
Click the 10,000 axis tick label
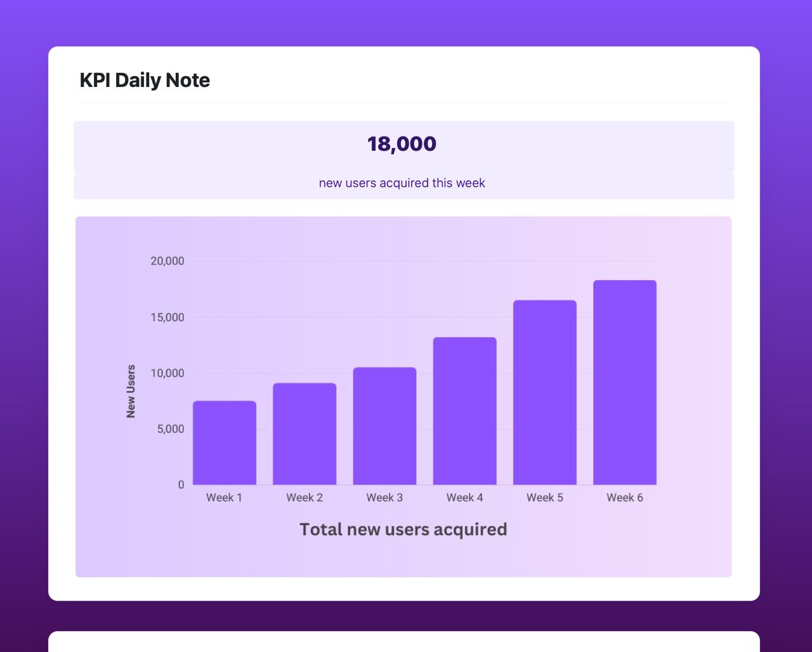click(168, 373)
